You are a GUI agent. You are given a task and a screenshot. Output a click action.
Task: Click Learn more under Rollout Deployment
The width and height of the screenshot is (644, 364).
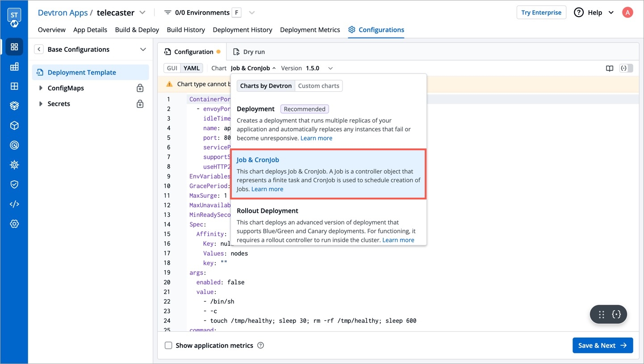point(398,240)
